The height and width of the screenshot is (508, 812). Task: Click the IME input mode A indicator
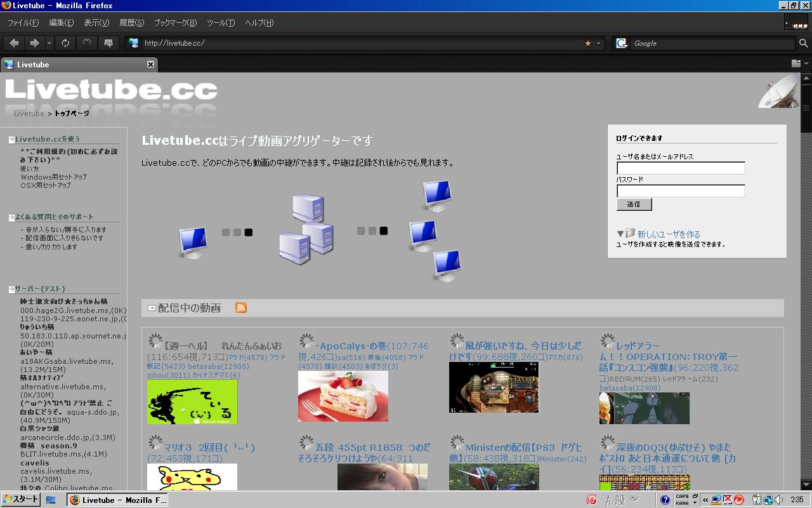tap(608, 500)
